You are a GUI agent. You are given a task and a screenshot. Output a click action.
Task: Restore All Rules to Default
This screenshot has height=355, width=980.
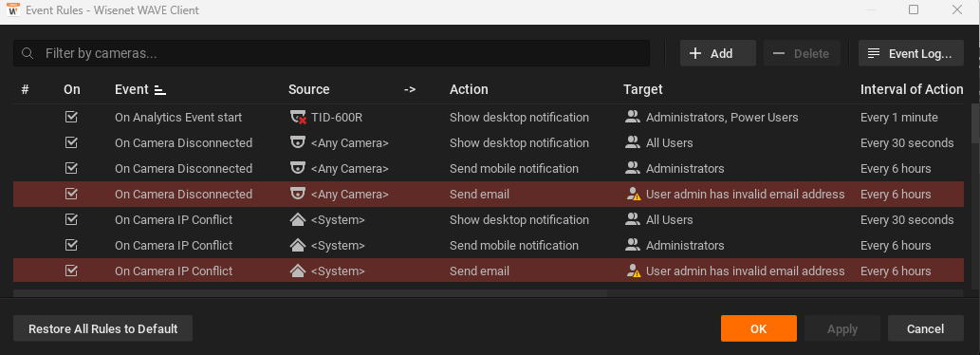pos(102,328)
